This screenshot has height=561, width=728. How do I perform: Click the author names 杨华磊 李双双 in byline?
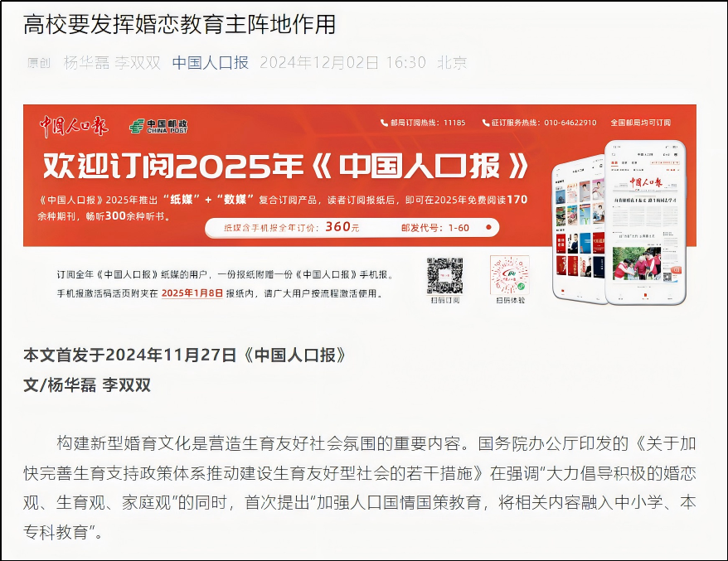(x=112, y=62)
